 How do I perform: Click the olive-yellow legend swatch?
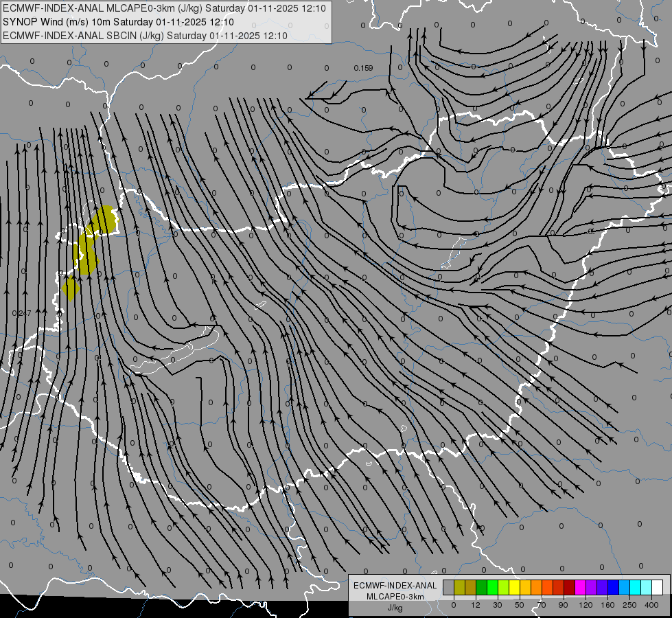459,587
